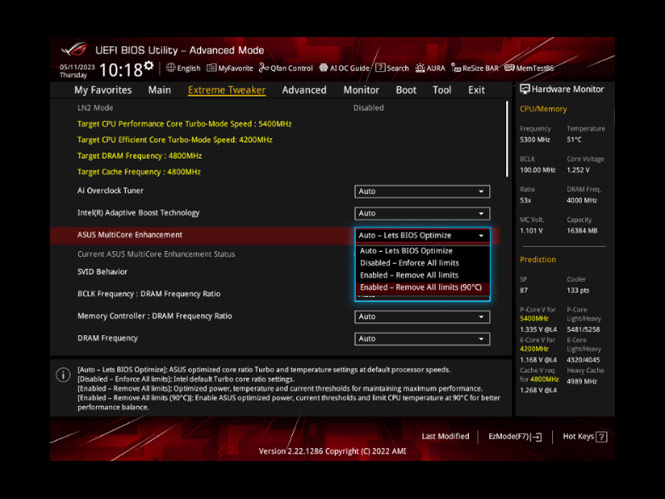
Task: Click the info icon beside help text
Action: (63, 375)
